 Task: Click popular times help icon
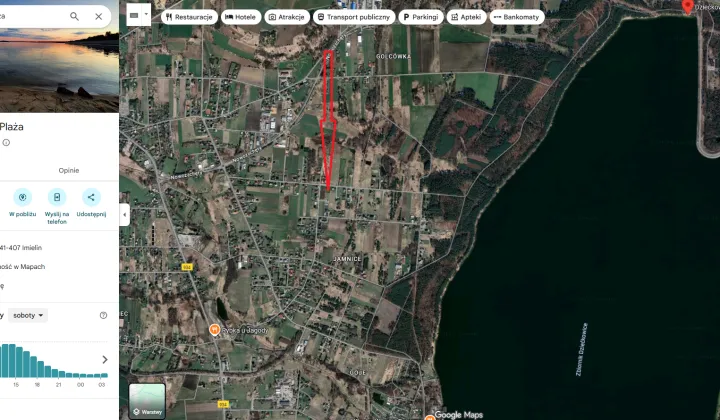pyautogui.click(x=103, y=315)
